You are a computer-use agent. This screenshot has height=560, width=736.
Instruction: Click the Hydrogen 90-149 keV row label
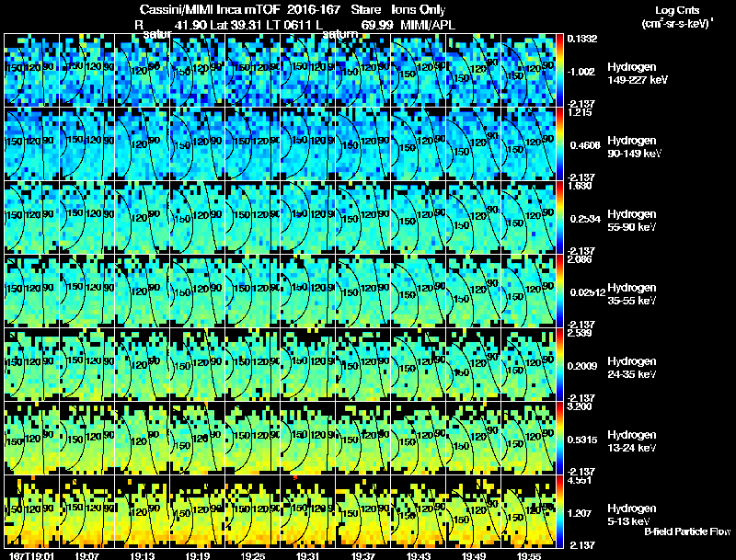(635, 147)
